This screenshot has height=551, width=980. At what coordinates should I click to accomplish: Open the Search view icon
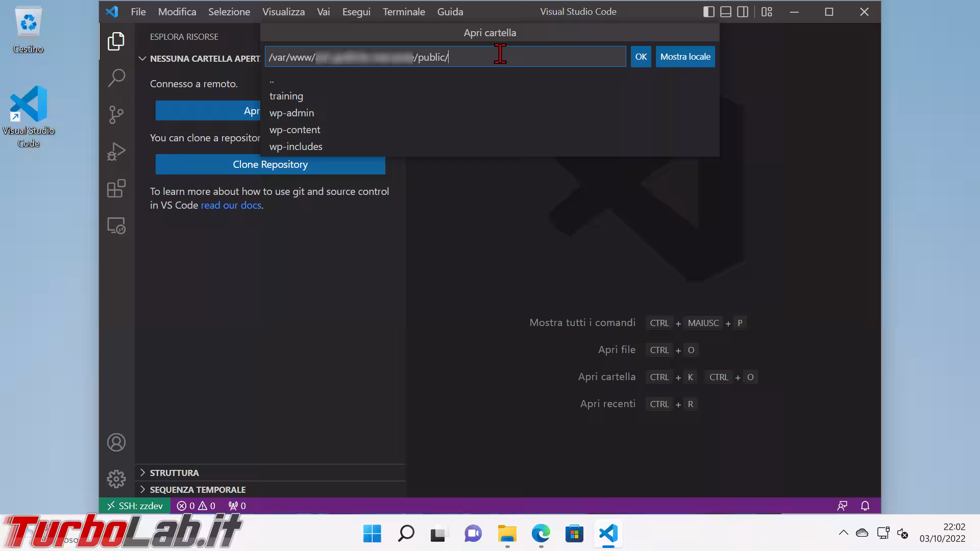(116, 78)
